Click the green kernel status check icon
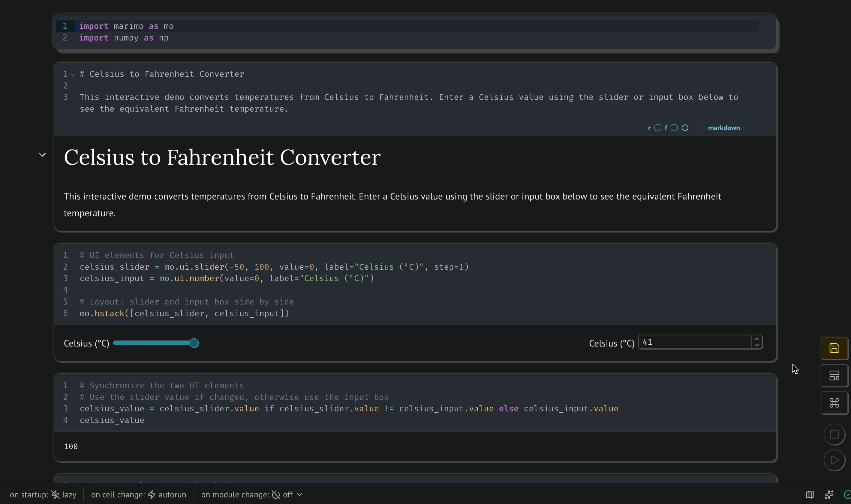Screen dimensions: 851x504 [x=847, y=494]
